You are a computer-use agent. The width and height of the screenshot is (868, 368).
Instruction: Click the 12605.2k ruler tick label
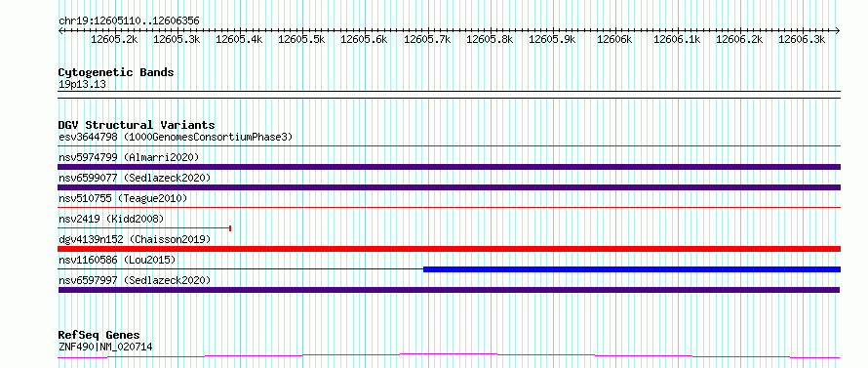pos(114,39)
